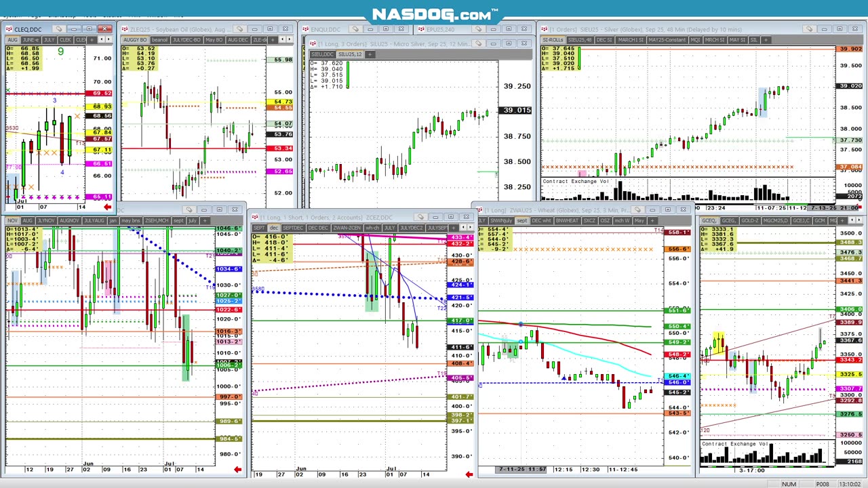Select the DEC wht tab

pyautogui.click(x=542, y=220)
